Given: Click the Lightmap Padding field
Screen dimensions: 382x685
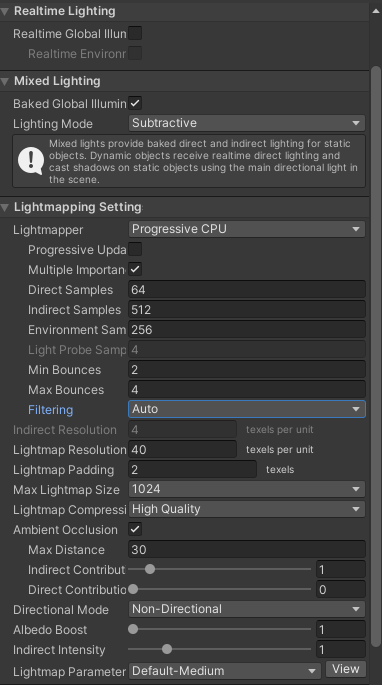Looking at the screenshot, I should 193,470.
